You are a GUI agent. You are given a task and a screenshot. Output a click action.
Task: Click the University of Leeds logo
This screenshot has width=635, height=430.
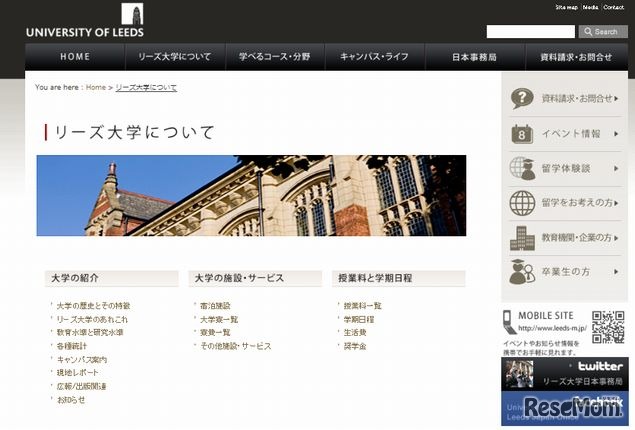click(85, 21)
